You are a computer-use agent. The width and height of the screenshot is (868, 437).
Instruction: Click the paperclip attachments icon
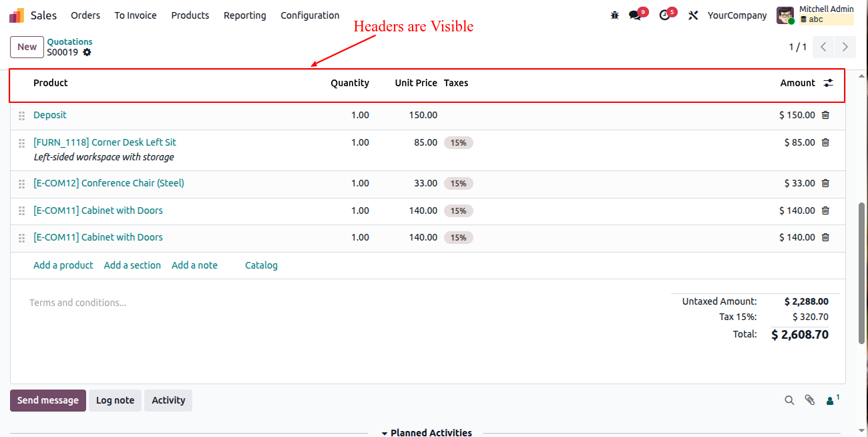810,400
